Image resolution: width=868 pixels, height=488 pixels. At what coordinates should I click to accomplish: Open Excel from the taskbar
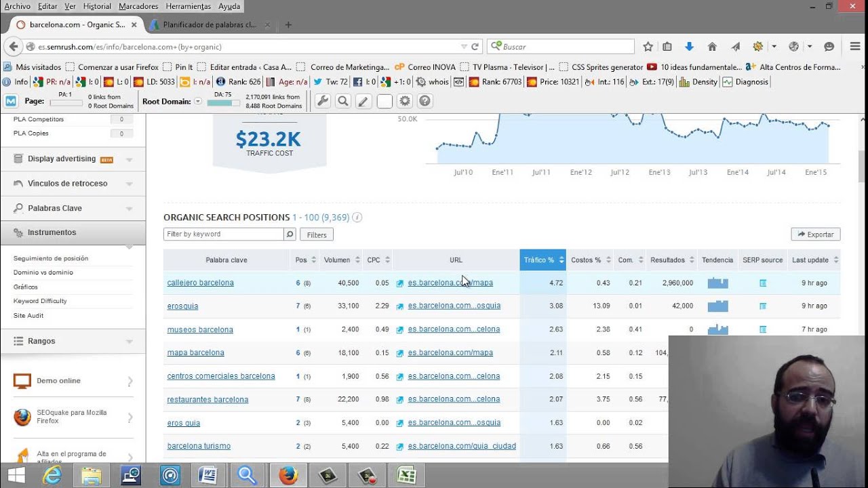pos(406,475)
